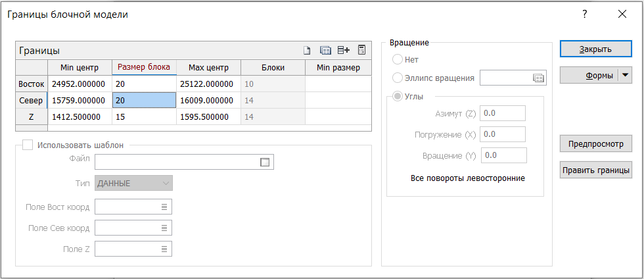Click the new blank form icon in Границы header
Screen dimensions: 644x279
[x=306, y=51]
